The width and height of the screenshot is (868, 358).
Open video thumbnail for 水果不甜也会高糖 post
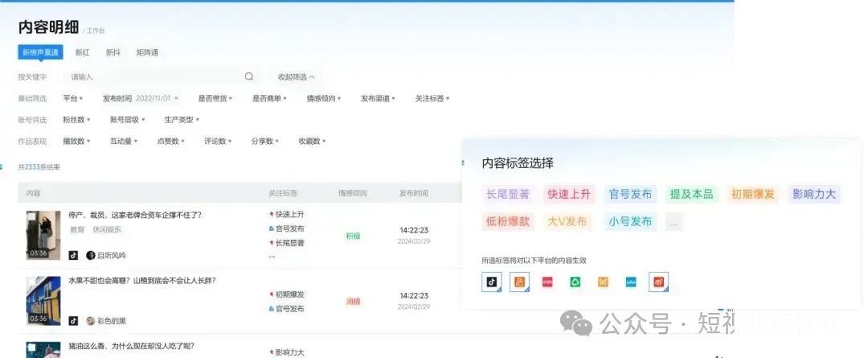click(x=43, y=300)
